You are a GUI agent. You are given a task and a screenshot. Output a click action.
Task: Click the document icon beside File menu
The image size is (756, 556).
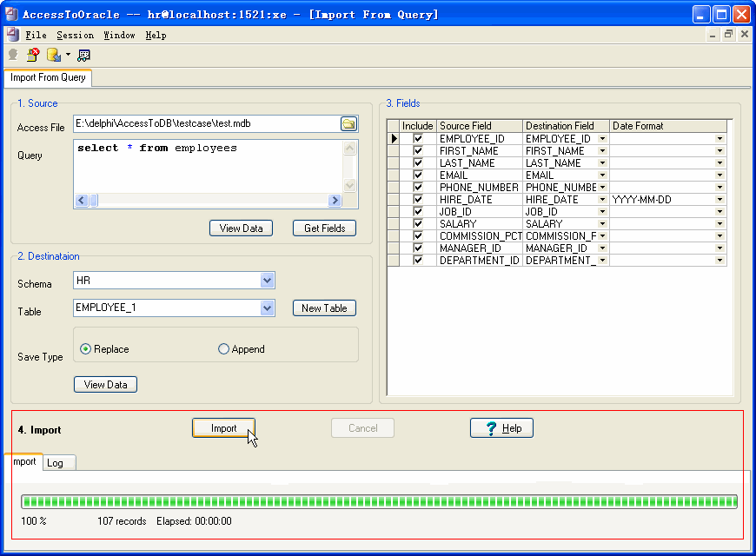pyautogui.click(x=13, y=35)
